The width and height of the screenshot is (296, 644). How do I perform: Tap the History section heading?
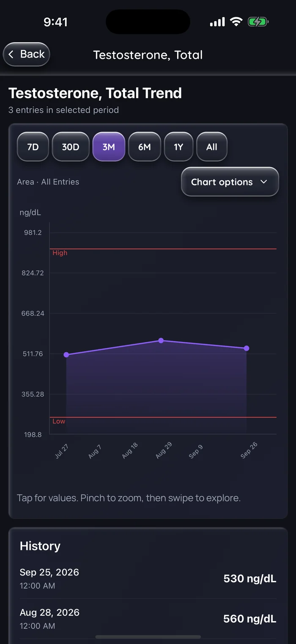tap(40, 546)
